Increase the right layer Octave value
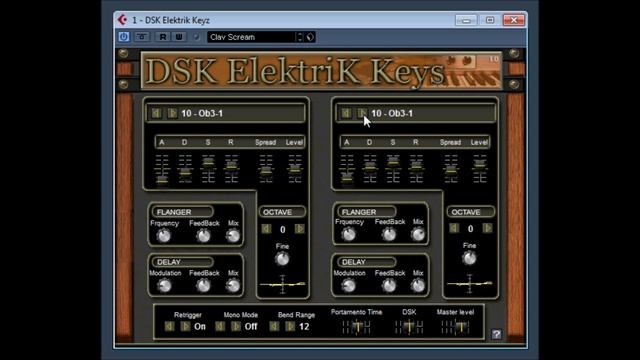Viewport: 640px width, 360px height. (487, 228)
